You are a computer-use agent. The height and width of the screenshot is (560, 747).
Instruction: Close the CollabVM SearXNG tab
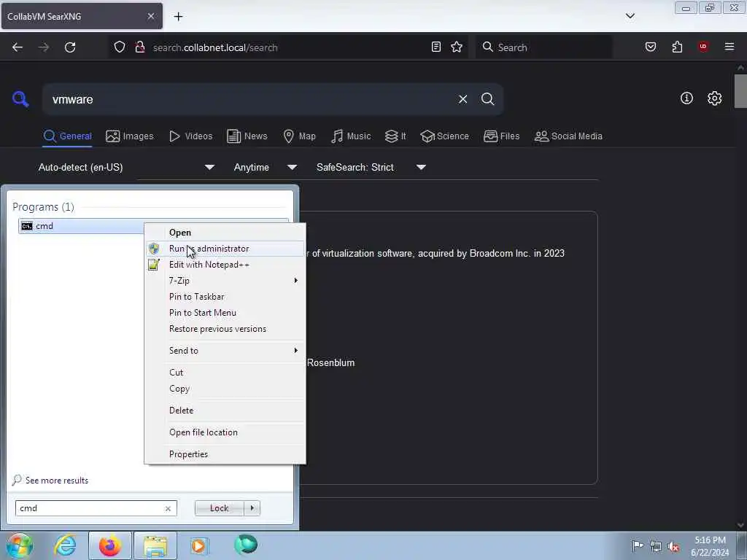coord(150,16)
